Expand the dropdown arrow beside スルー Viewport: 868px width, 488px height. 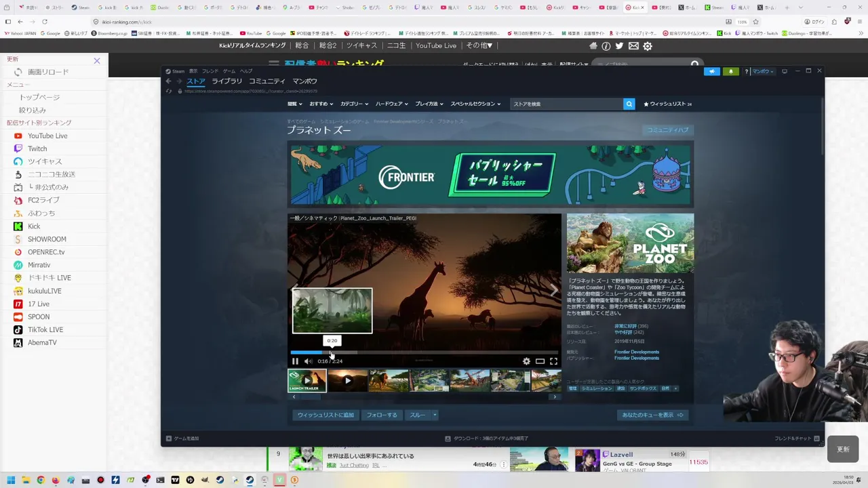(435, 415)
